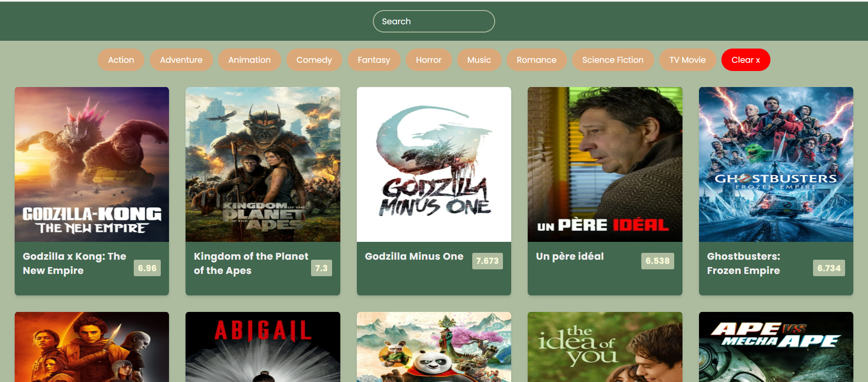This screenshot has height=382, width=868.
Task: Filter by TV Movie genre
Action: click(688, 60)
